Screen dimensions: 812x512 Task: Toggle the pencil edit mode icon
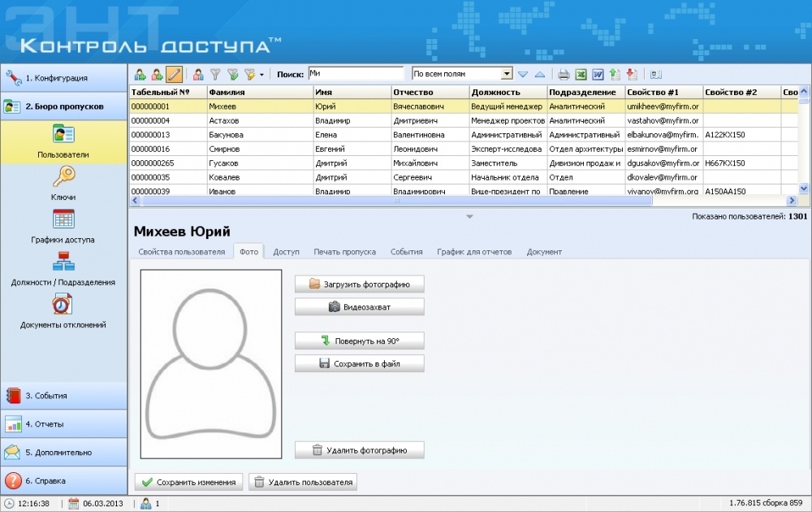[x=174, y=74]
